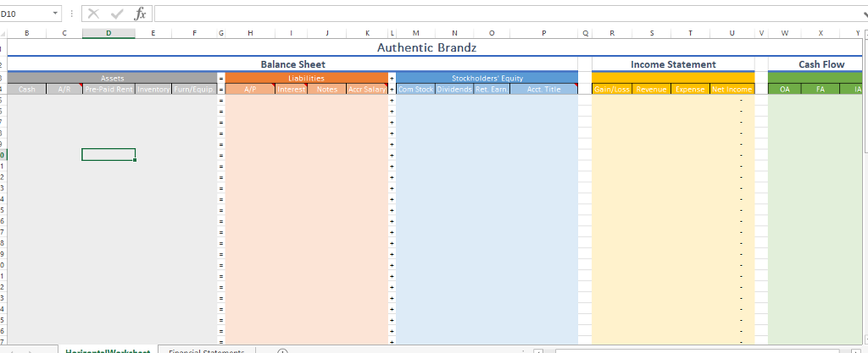868x353 pixels.
Task: Select the Ret. Earn. heading cell
Action: [492, 89]
